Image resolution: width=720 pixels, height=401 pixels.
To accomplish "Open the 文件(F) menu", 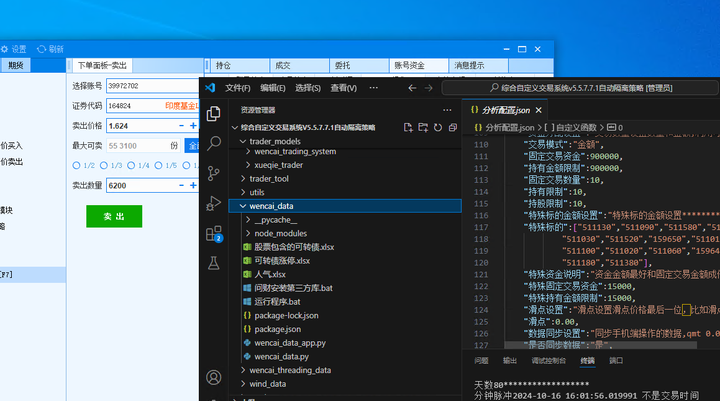I will point(238,88).
